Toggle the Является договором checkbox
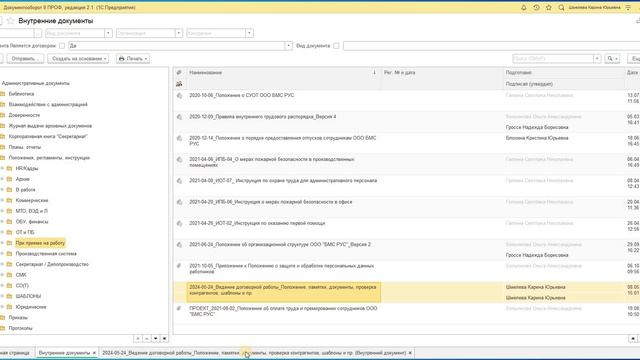 (62, 46)
